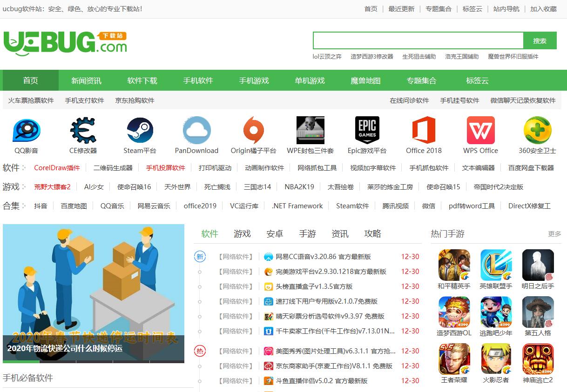The image size is (567, 392).
Task: Switch to the 软件 list tab
Action: tap(210, 233)
